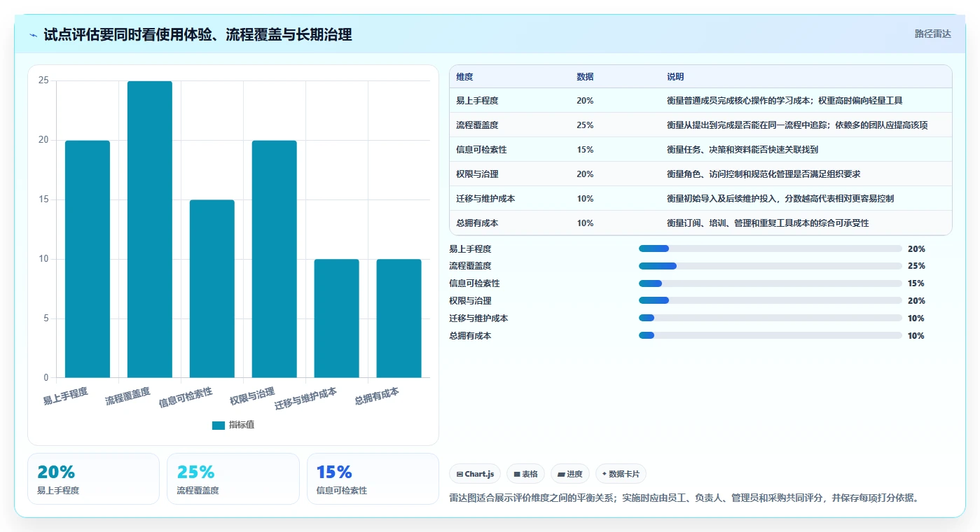
Task: Click the 路径雷达 label in header
Action: 932,34
